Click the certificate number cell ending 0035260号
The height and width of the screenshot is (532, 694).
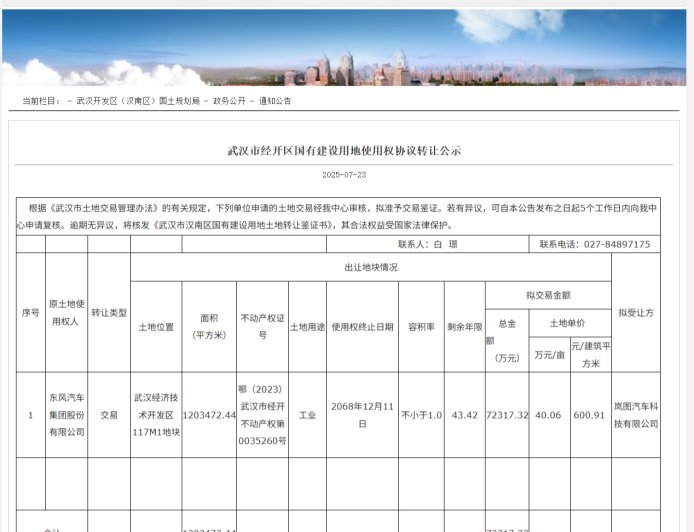[x=262, y=415]
